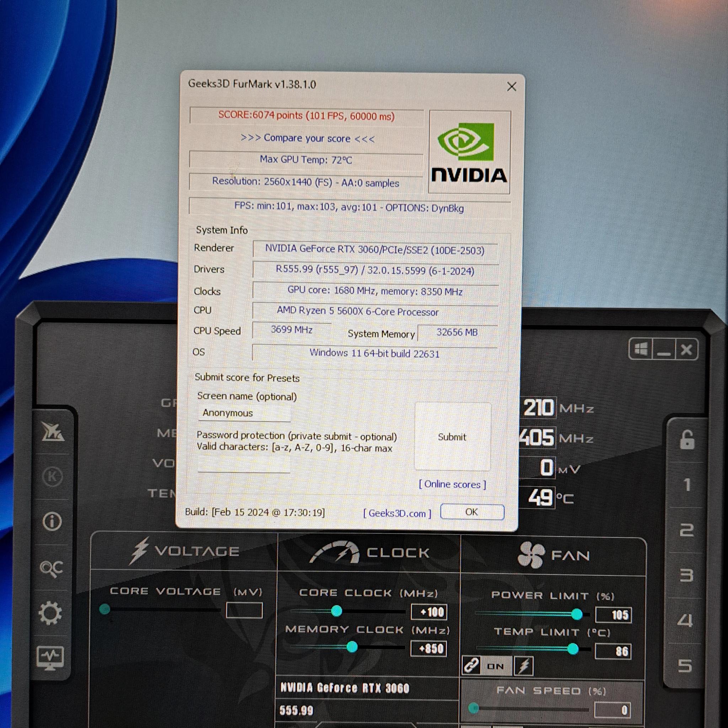Toggle the lightning priority icon near ON
The height and width of the screenshot is (728, 728).
coord(524,666)
